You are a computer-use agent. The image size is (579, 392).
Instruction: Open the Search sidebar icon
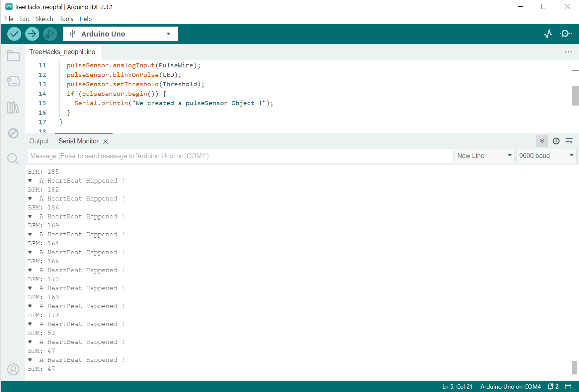click(13, 159)
